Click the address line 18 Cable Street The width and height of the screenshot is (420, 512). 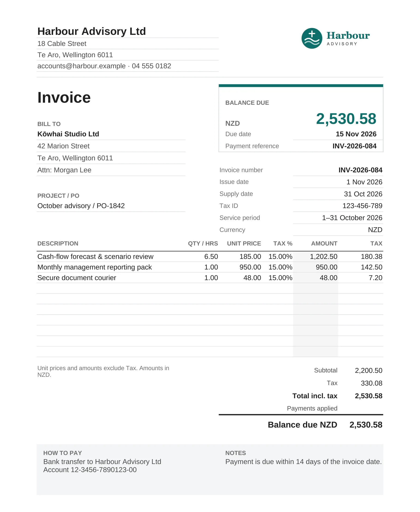point(62,44)
